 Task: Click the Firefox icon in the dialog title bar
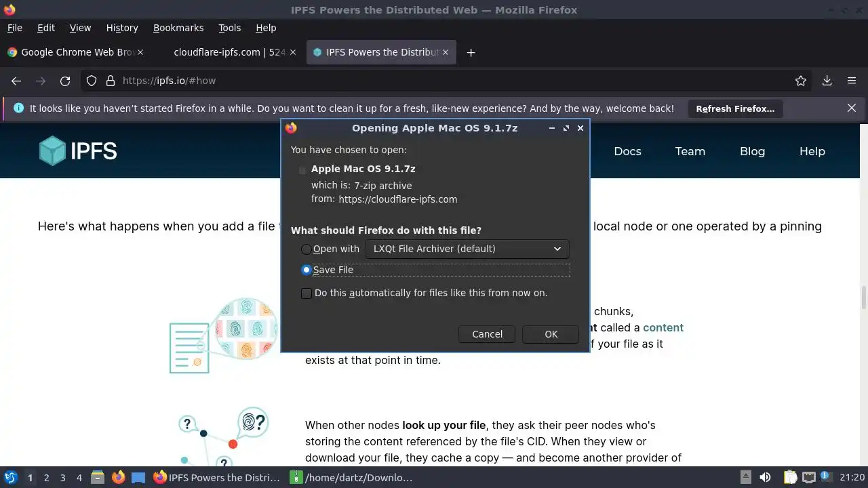click(x=292, y=128)
